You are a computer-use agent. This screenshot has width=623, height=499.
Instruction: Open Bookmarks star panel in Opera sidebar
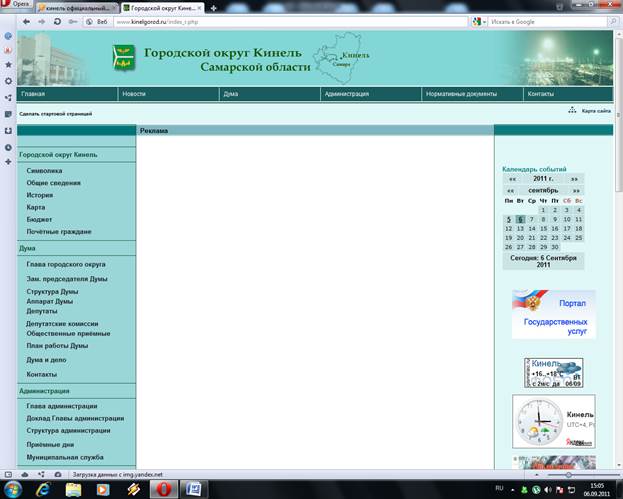coord(8,64)
